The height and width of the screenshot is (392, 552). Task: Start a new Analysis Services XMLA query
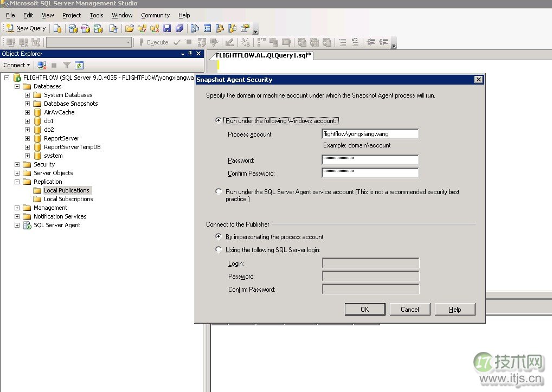98,28
